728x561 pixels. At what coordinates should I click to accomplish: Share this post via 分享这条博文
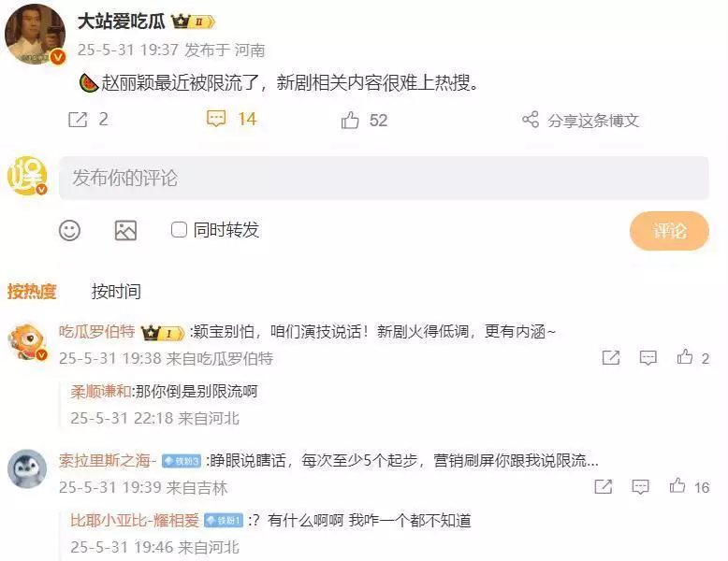pos(580,121)
